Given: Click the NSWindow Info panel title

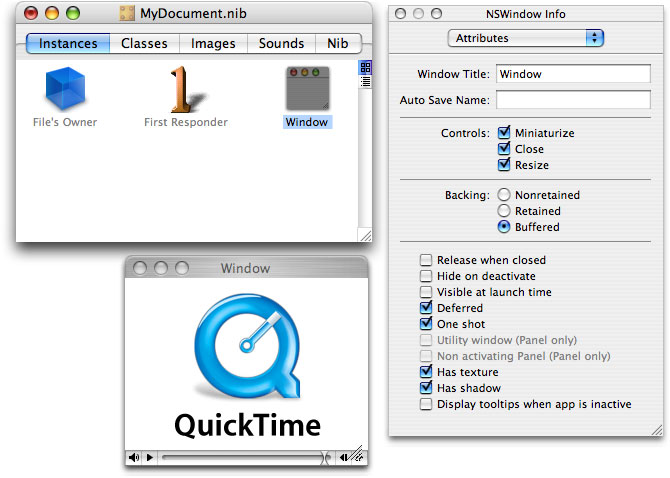Looking at the screenshot, I should 526,14.
